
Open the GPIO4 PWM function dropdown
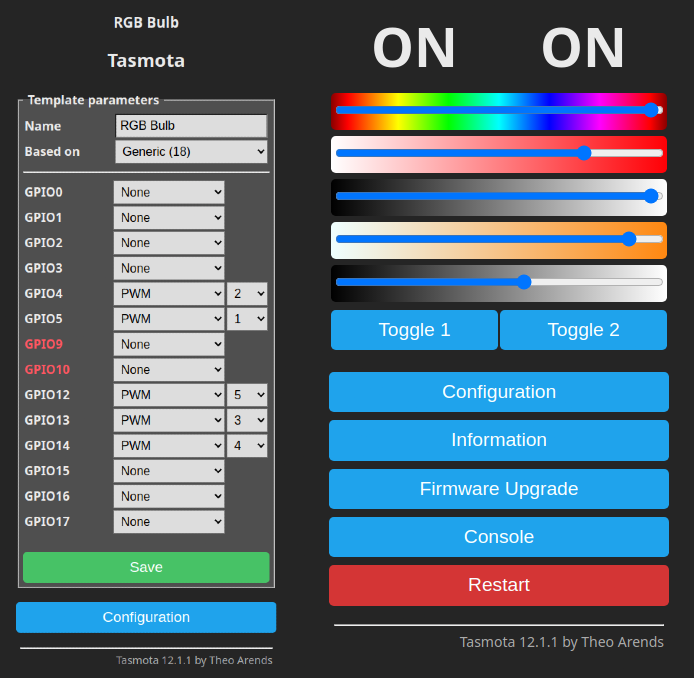pyautogui.click(x=169, y=294)
